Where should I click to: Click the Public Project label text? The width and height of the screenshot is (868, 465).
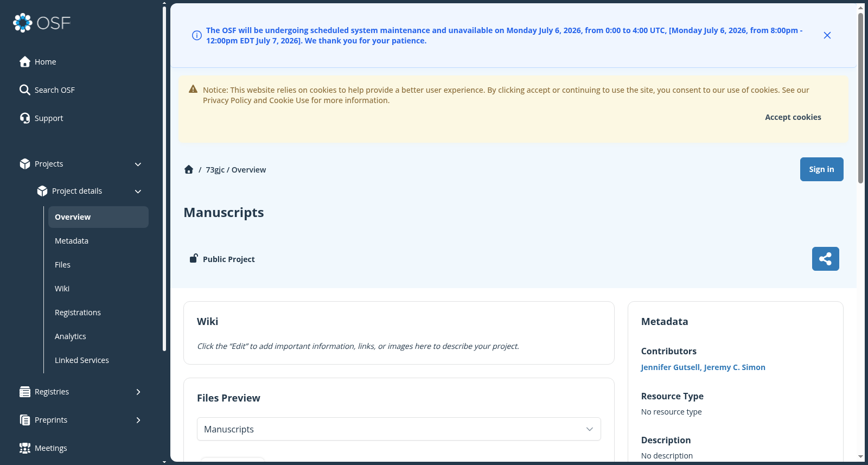(228, 259)
